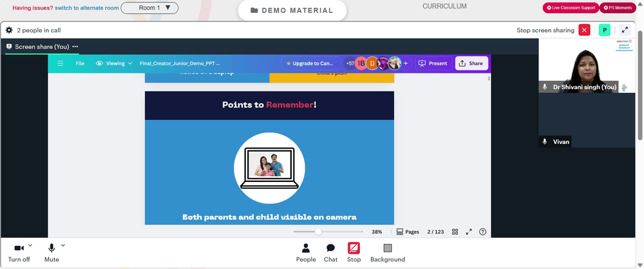The image size is (644, 269).
Task: Add collaborator with plus icon
Action: click(x=406, y=63)
